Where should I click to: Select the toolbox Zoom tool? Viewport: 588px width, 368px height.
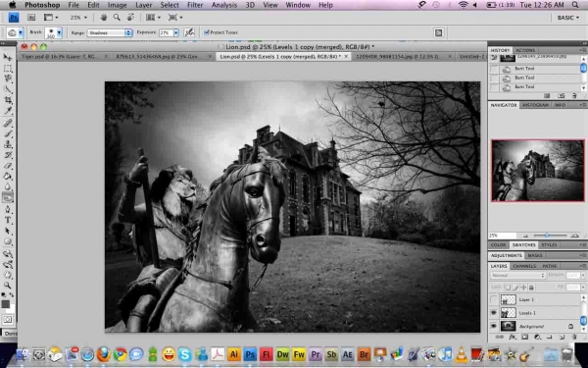pos(8,286)
